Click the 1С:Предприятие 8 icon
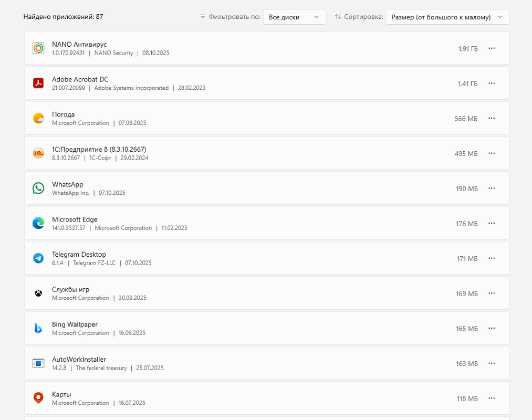Viewport: 532px width, 420px height. click(x=38, y=153)
